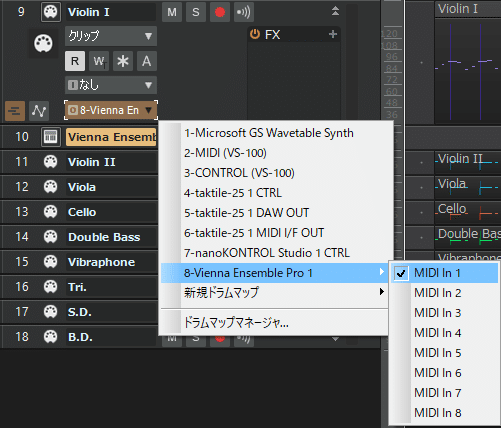Click the Violin I track name field

pyautogui.click(x=111, y=12)
